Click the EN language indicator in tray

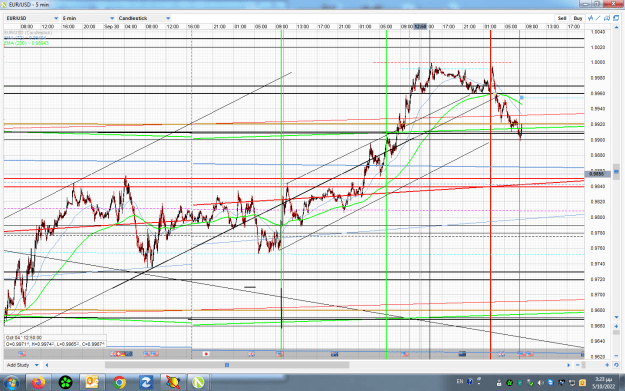[x=460, y=381]
